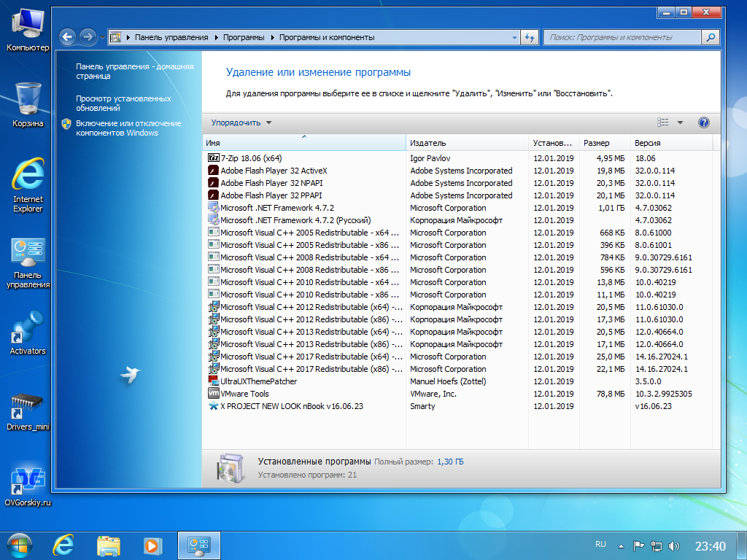
Task: Open Drivers_mini desktop shortcut
Action: pos(28,412)
